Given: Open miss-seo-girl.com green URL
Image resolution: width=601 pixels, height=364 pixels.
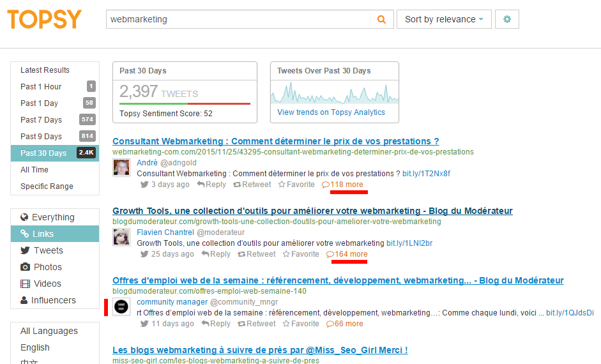Looking at the screenshot, I should click(216, 360).
